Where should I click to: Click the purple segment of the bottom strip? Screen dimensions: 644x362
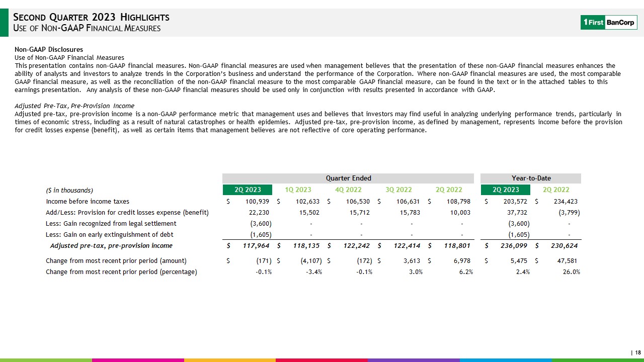point(414,360)
